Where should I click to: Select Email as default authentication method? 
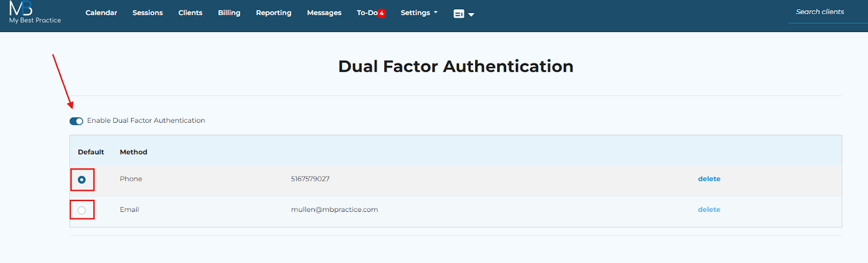(x=82, y=210)
